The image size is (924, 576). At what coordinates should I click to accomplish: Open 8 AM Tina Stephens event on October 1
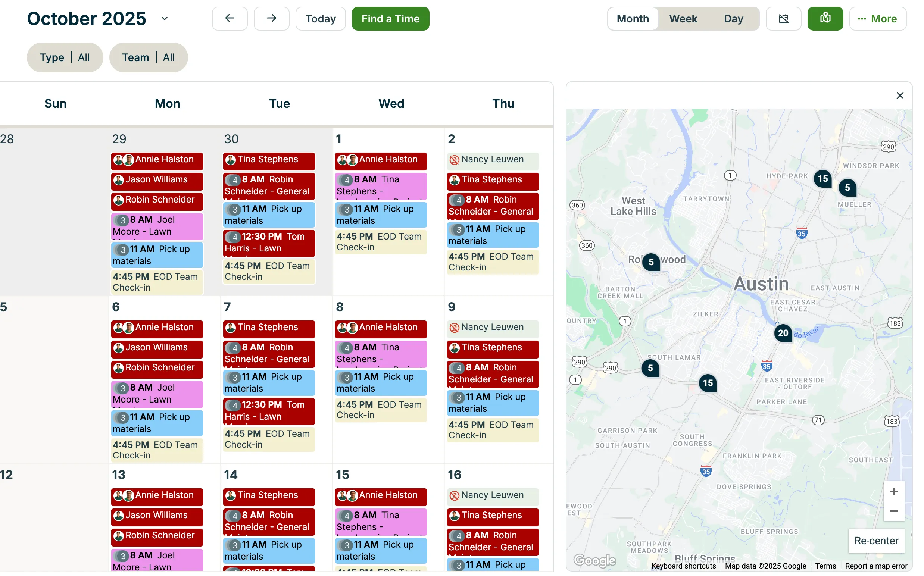click(381, 186)
